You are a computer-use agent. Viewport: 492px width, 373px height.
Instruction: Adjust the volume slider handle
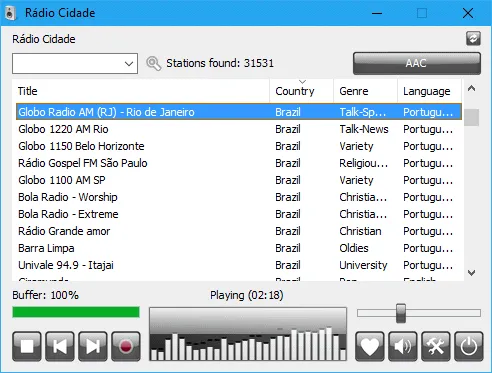pos(401,313)
